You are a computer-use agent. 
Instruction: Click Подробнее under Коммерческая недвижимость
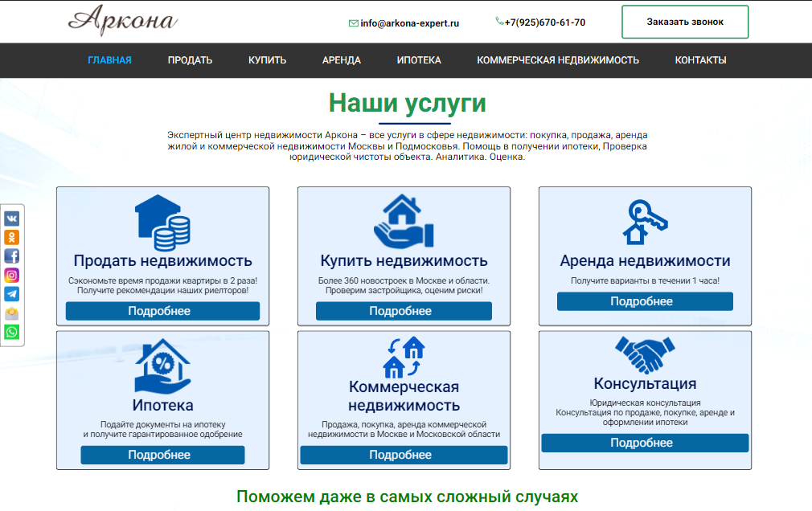click(x=404, y=455)
